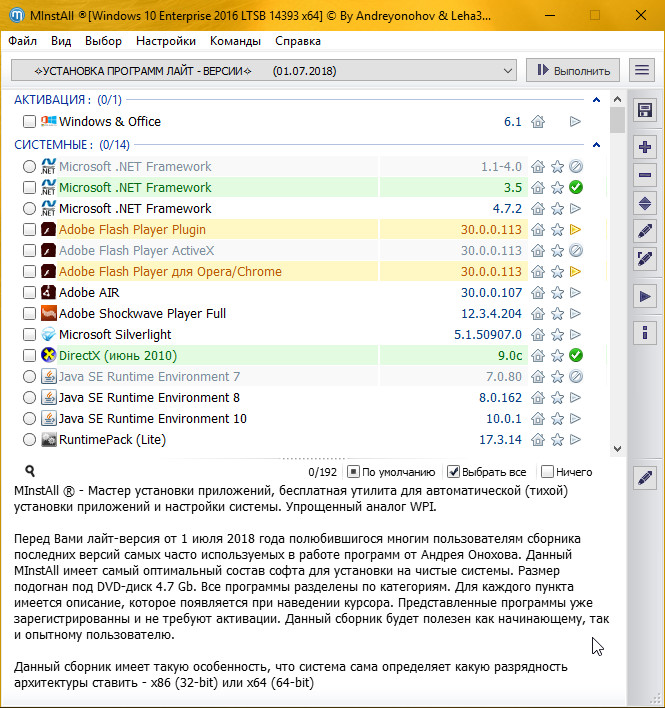Click list scrollbar down arrow
The image size is (665, 708).
point(617,449)
